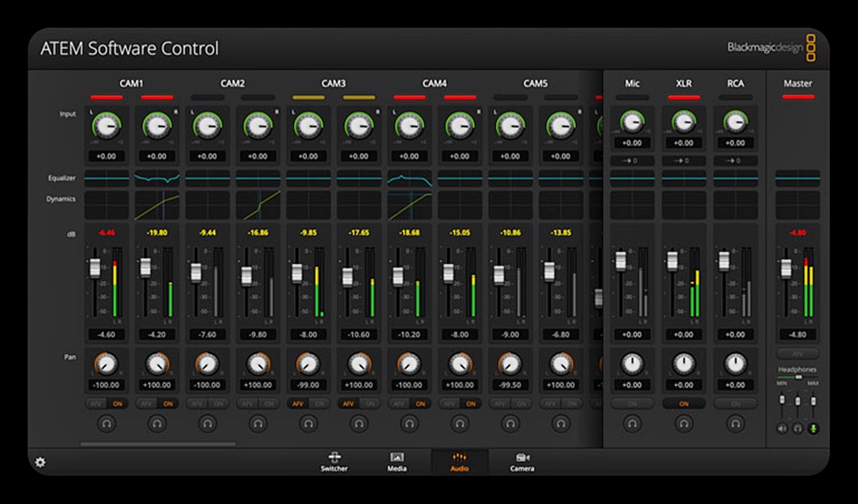
Task: Toggle the ON button for CAM4 right
Action: pyautogui.click(x=471, y=403)
